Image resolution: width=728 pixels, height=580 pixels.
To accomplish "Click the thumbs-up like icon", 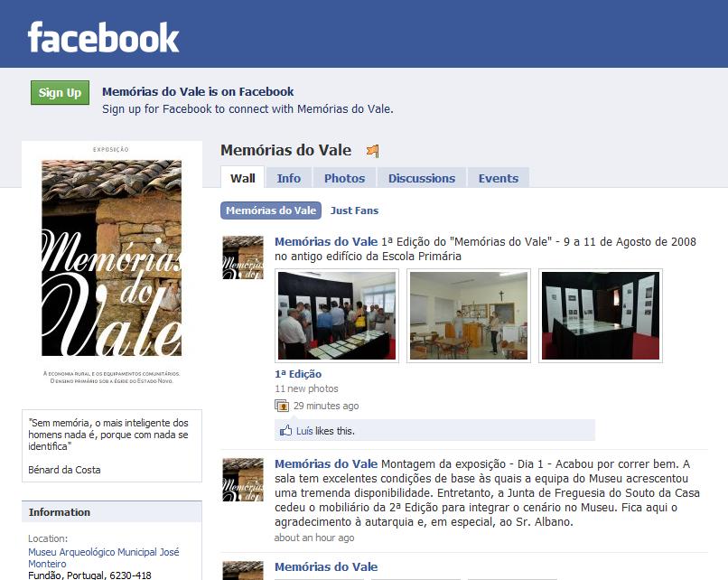I will [x=285, y=430].
